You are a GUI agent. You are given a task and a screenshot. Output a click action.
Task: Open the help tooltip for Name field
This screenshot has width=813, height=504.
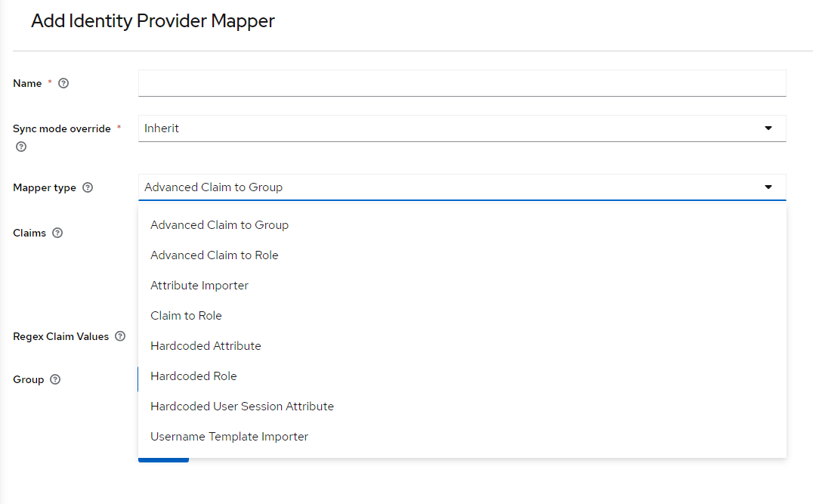(63, 83)
